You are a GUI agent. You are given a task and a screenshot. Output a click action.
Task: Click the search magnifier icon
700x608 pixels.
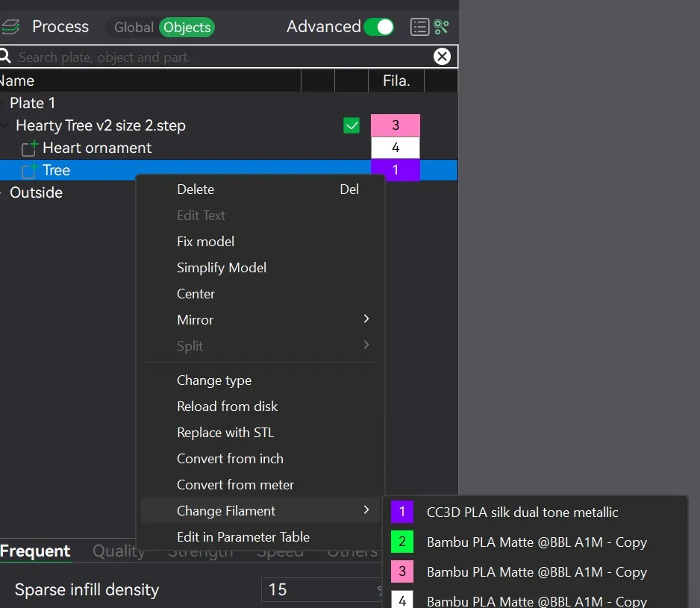pos(5,56)
